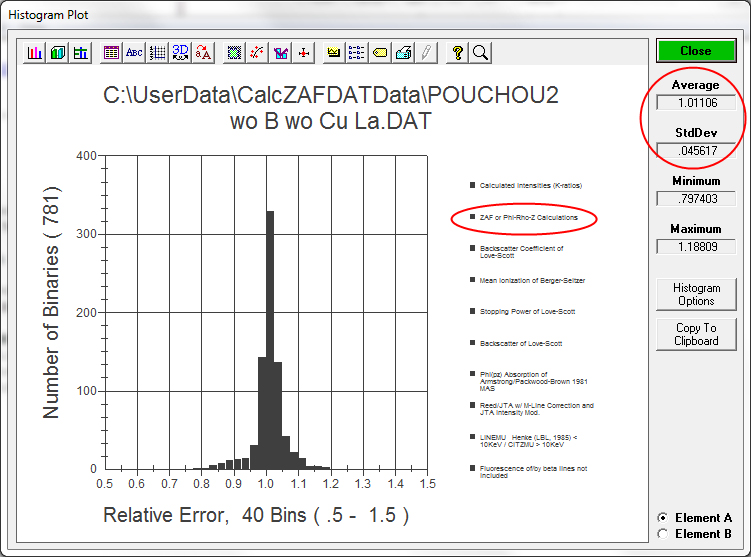Image resolution: width=751 pixels, height=557 pixels.
Task: Click the tallest histogram bar near 1.0
Action: click(269, 340)
